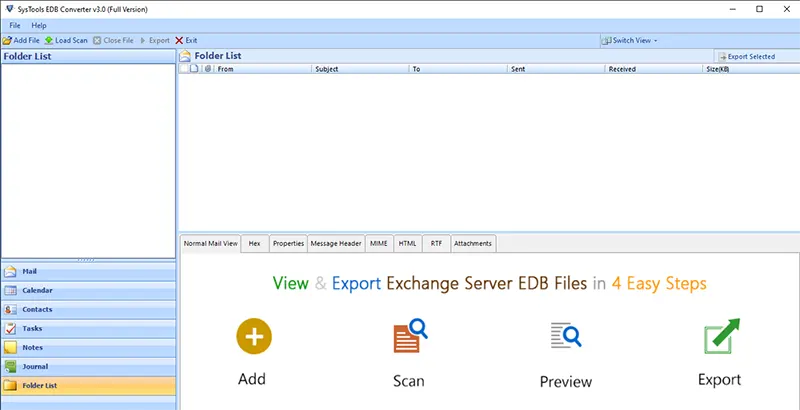Switch to the RTF tab
Viewport: 800px width, 410px height.
click(x=436, y=244)
